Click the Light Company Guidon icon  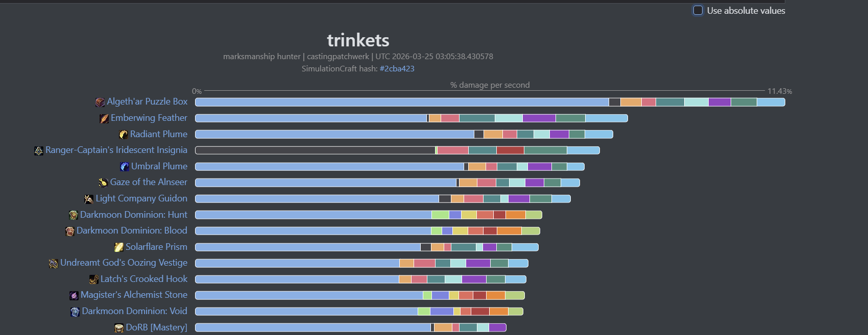click(89, 199)
